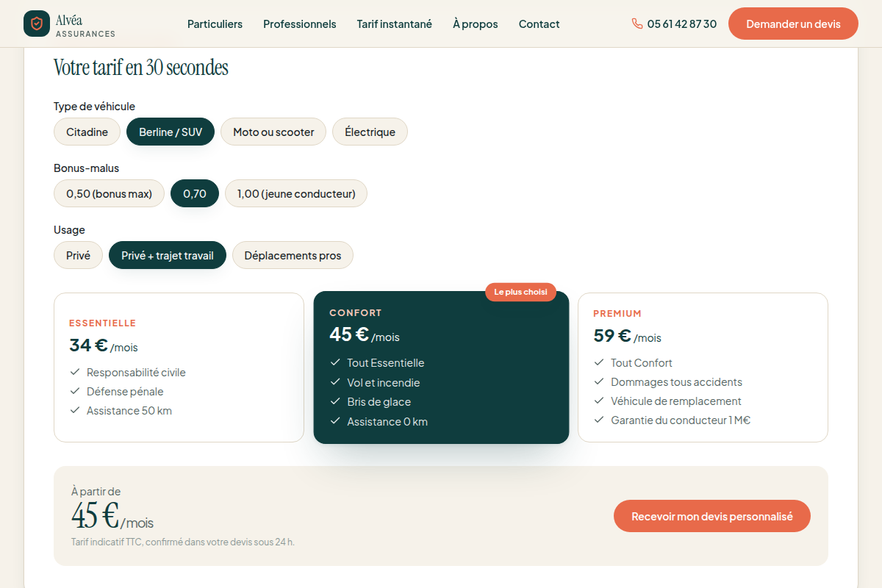882x588 pixels.
Task: Click the phone icon beside 05 61 42 87 30
Action: point(637,24)
